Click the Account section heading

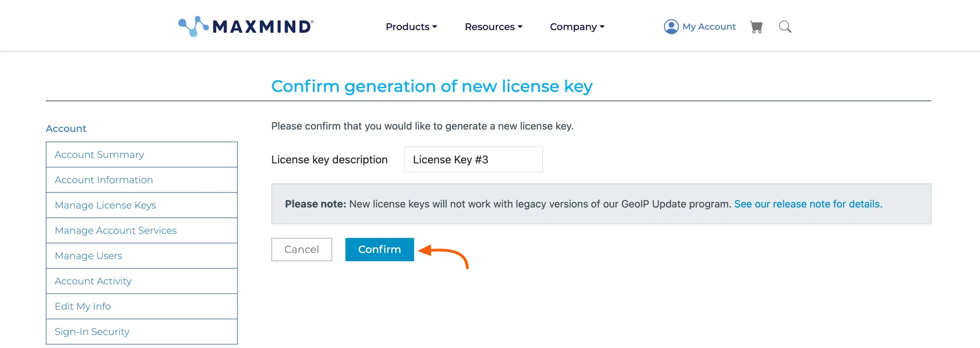66,128
